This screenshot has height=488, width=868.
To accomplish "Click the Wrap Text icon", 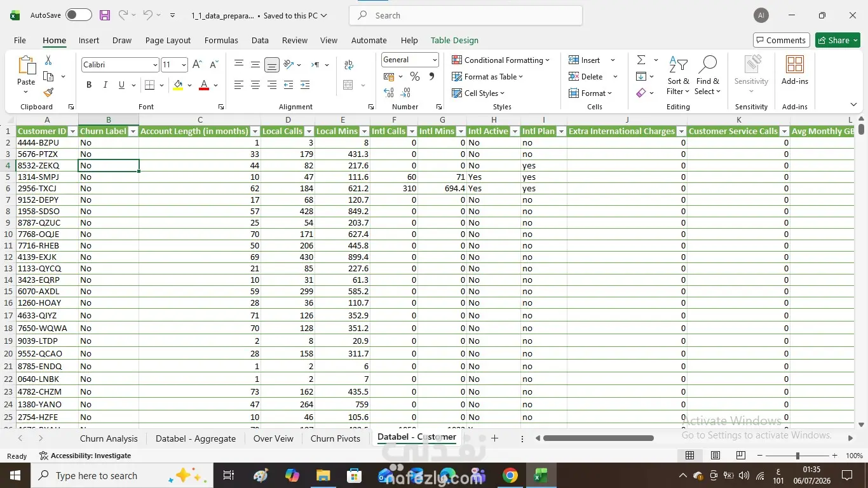I will [x=349, y=64].
